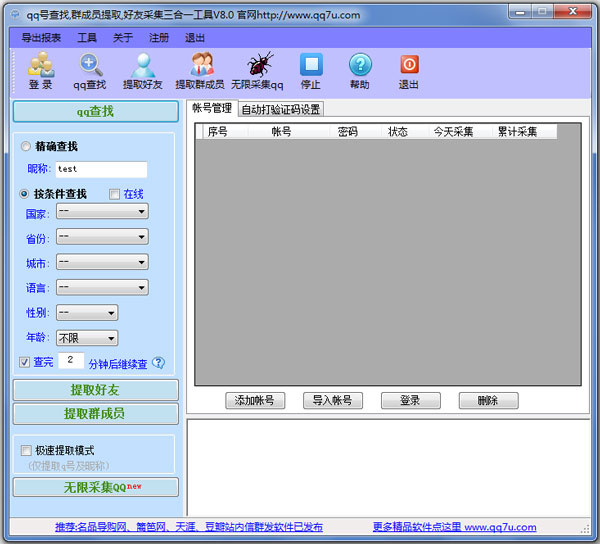Click the window resize grip at bottom corner
The width and height of the screenshot is (600, 544).
click(585, 529)
